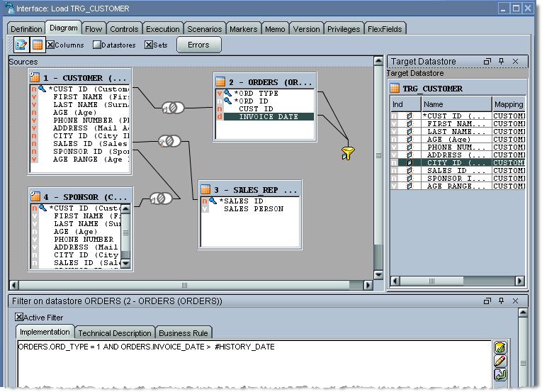Toggle the Columns checkbox
This screenshot has width=542, height=392.
point(50,45)
